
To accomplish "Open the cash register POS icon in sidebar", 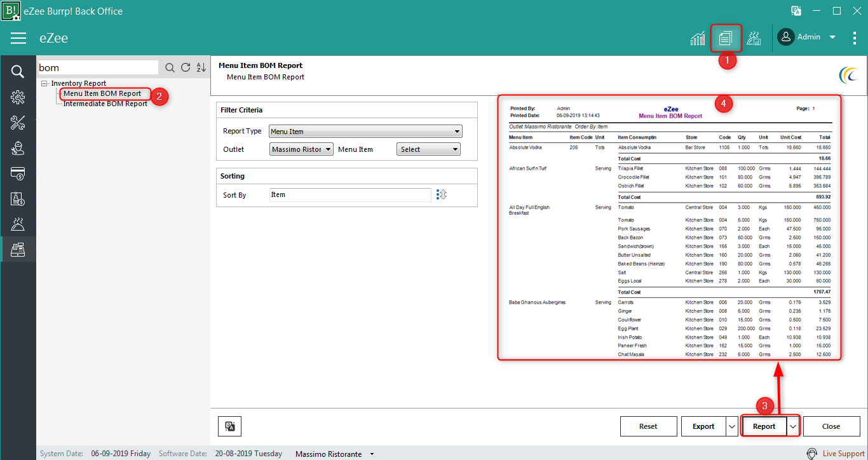I will pos(18,249).
